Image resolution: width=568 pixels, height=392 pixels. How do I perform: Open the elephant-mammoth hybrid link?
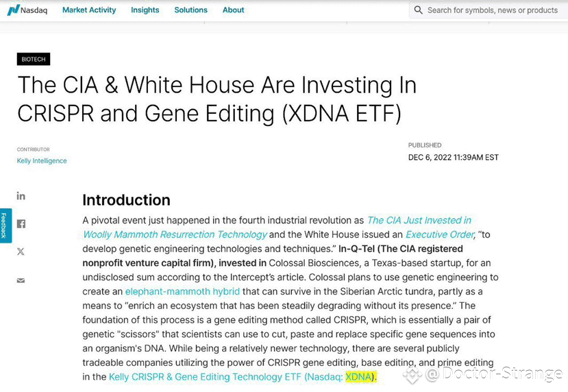(182, 291)
